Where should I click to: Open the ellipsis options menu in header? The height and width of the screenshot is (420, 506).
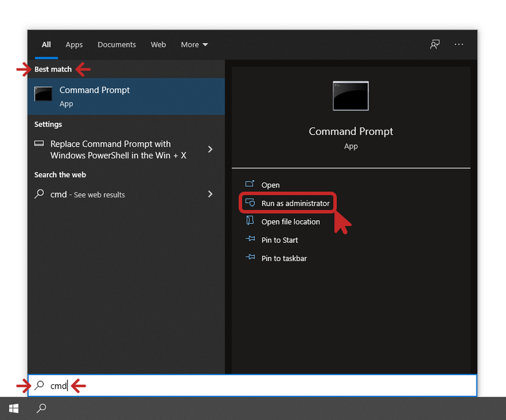click(458, 44)
